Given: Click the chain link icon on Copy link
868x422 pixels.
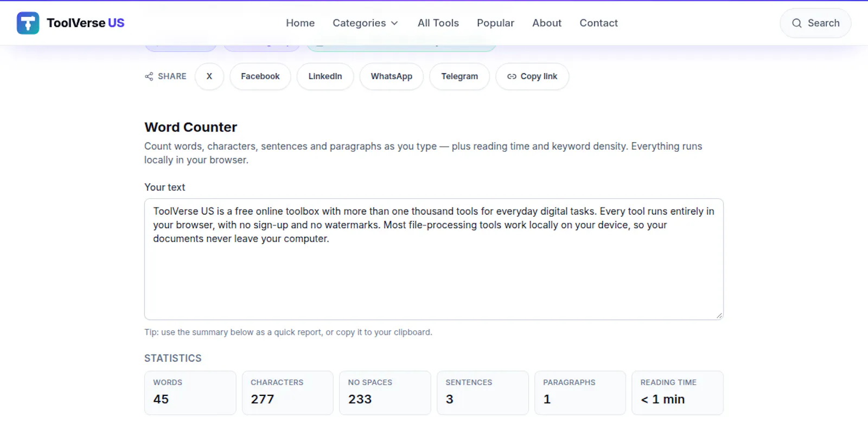Looking at the screenshot, I should point(512,77).
